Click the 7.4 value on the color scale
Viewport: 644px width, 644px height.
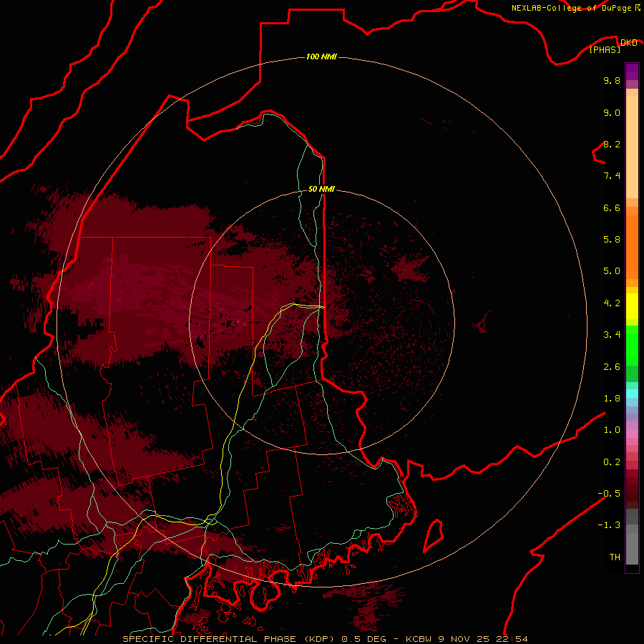tap(612, 176)
